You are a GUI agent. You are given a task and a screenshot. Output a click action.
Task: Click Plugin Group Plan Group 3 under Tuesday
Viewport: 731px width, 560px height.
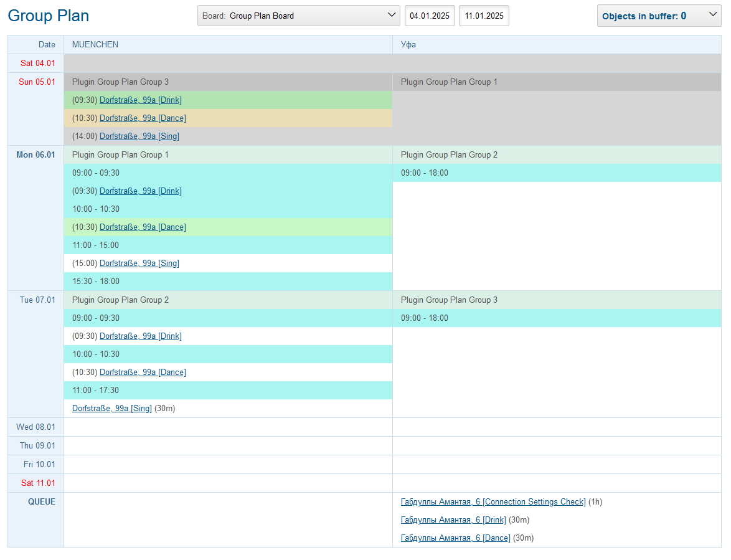(x=449, y=300)
